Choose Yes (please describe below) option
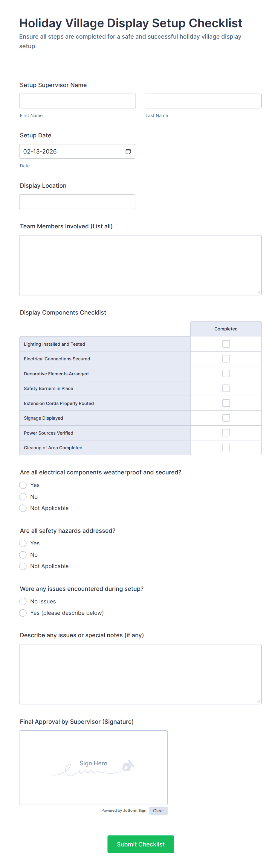This screenshot has height=868, width=278. pos(23,613)
